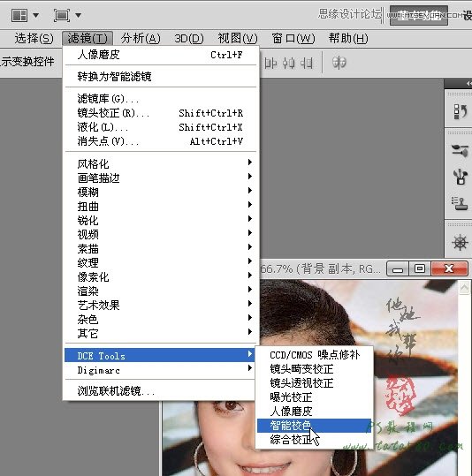Expand the 渲染 submenu

pos(161,291)
